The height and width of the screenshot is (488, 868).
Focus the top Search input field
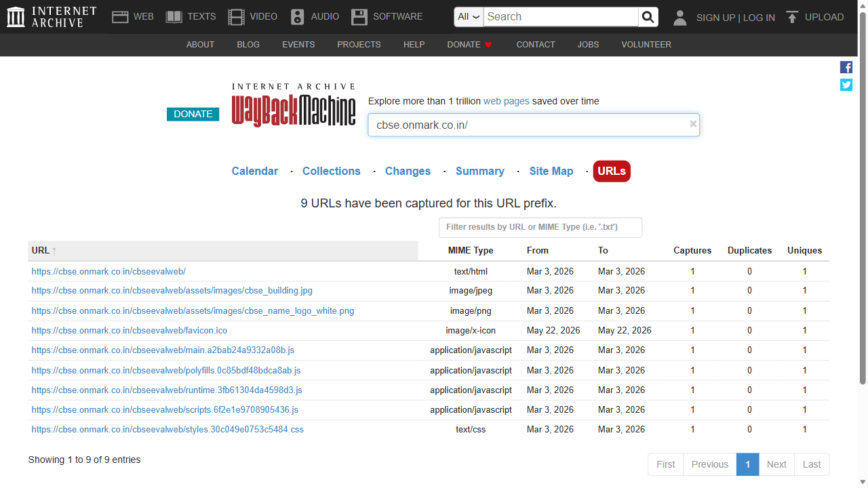click(x=561, y=17)
